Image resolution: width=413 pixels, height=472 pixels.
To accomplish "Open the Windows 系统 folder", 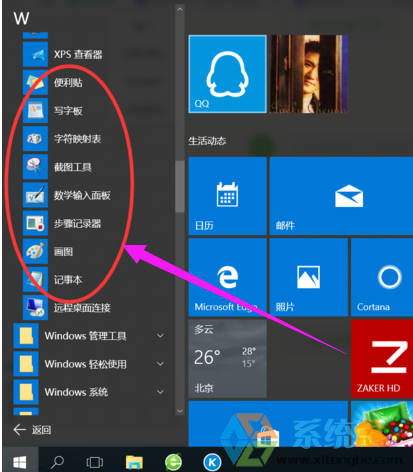I will tap(90, 392).
